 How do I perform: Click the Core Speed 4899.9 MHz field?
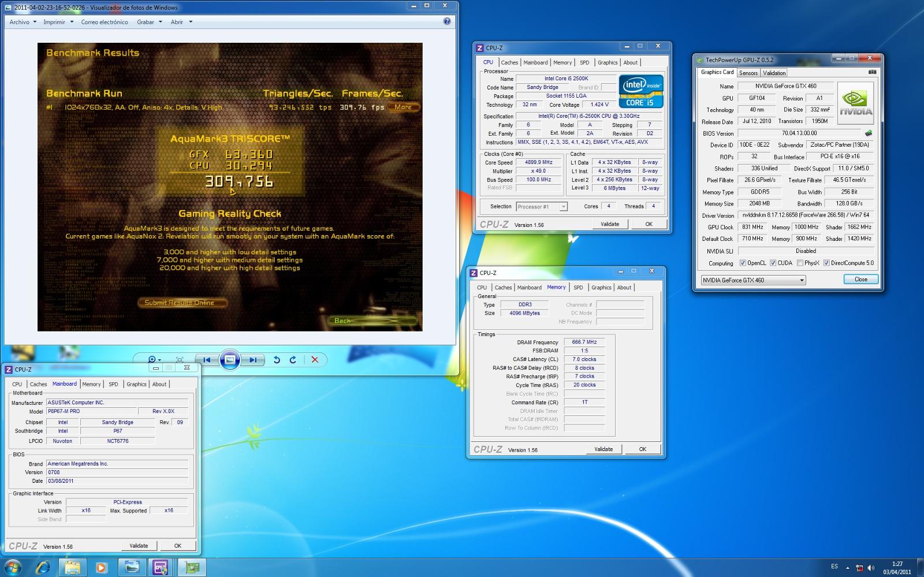pyautogui.click(x=538, y=162)
